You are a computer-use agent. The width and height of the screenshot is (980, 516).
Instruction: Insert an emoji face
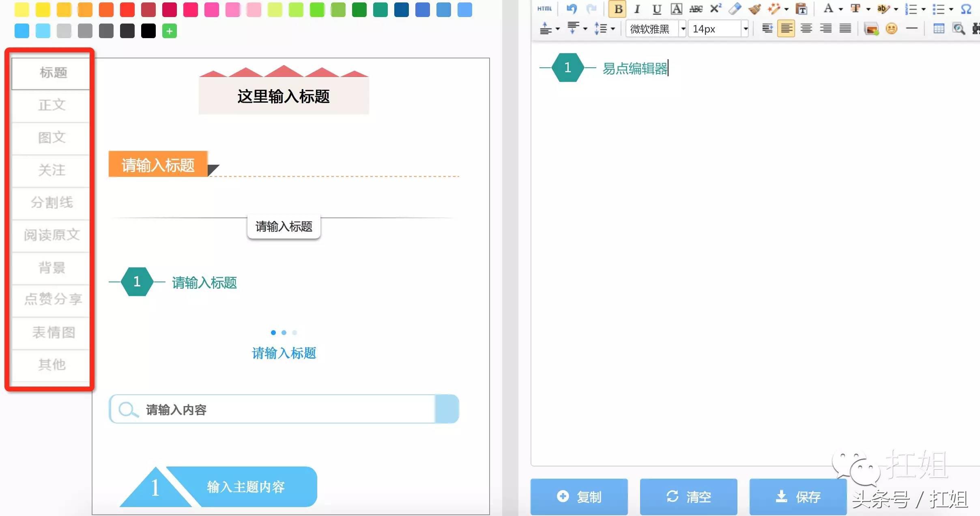(892, 28)
